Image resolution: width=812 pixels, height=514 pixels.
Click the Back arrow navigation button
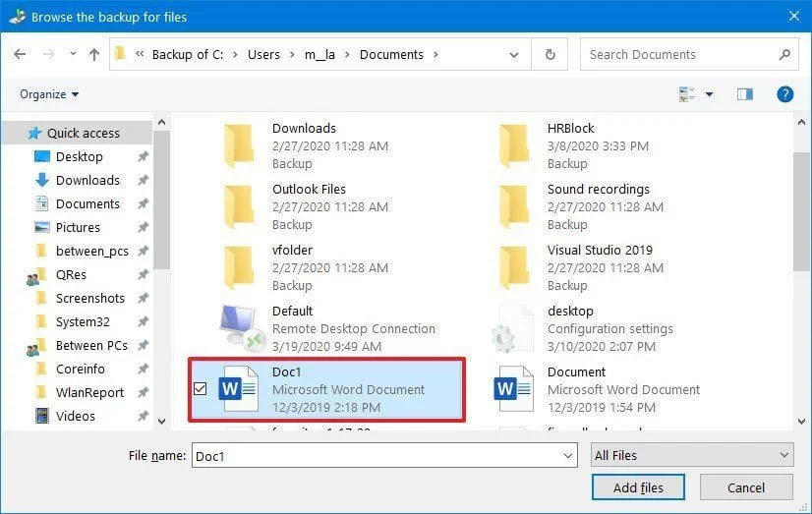pyautogui.click(x=20, y=55)
